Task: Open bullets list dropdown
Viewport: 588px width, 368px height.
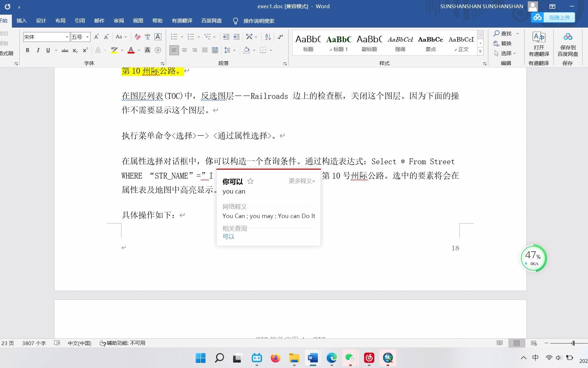Action: point(182,37)
